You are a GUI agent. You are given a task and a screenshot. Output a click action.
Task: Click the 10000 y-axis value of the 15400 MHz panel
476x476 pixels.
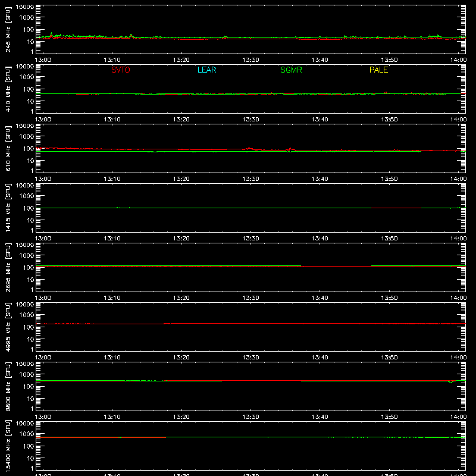point(25,424)
